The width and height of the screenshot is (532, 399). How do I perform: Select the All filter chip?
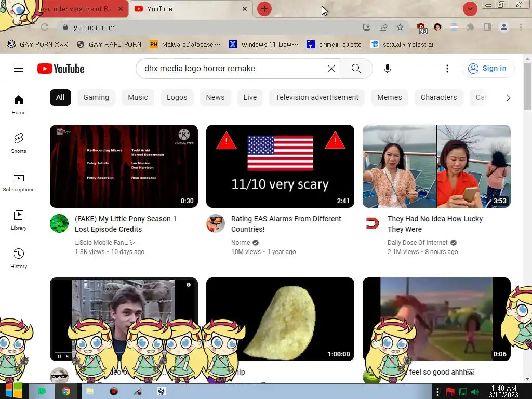point(60,97)
